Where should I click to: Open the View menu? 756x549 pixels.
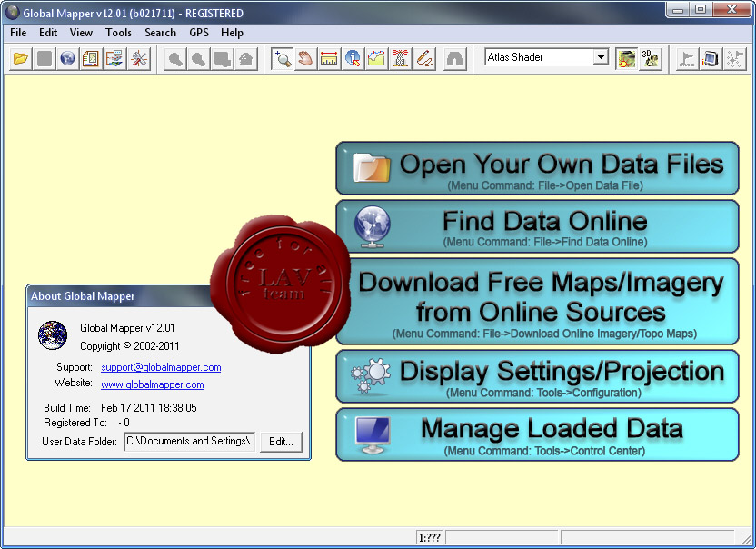pos(81,33)
